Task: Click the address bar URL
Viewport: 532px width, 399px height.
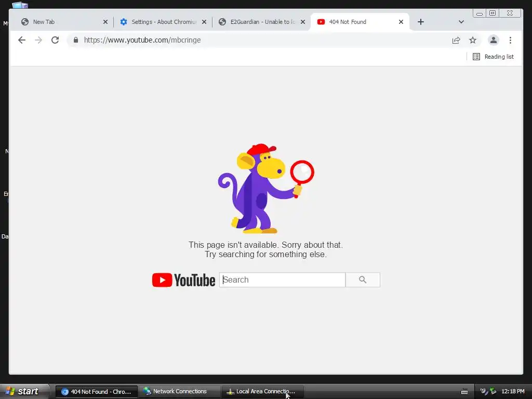Action: coord(142,40)
